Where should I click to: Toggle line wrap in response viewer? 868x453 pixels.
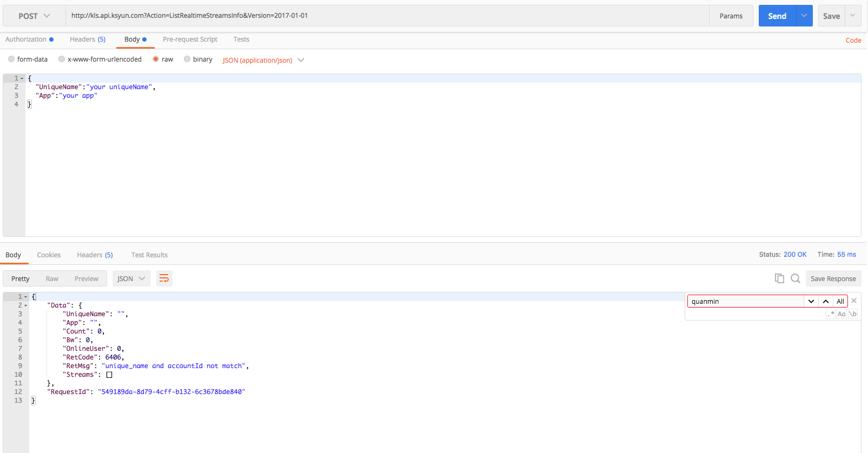[x=164, y=278]
